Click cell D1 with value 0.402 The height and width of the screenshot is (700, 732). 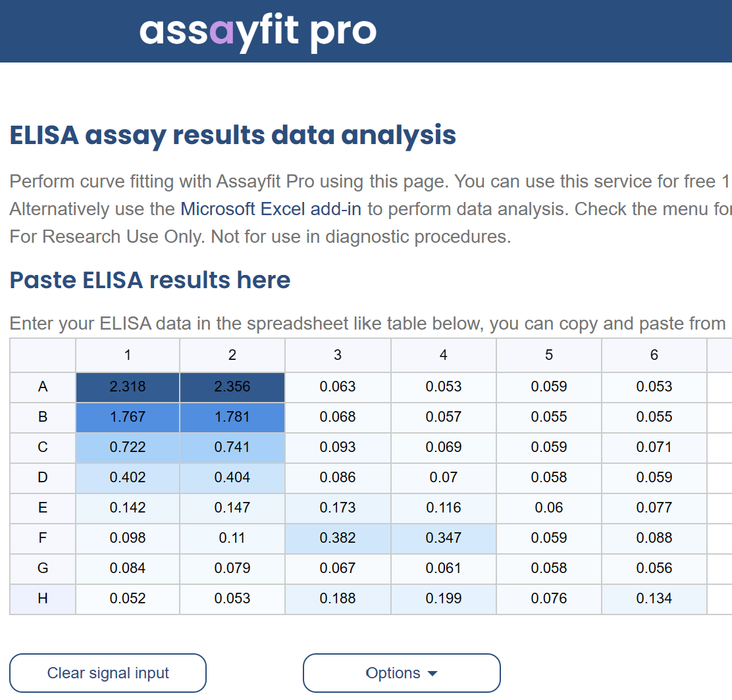(128, 478)
